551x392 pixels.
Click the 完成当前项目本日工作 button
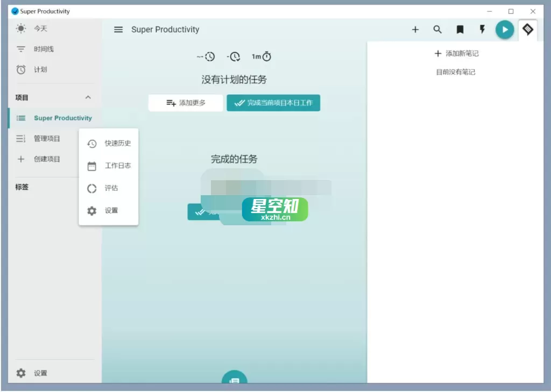click(273, 102)
